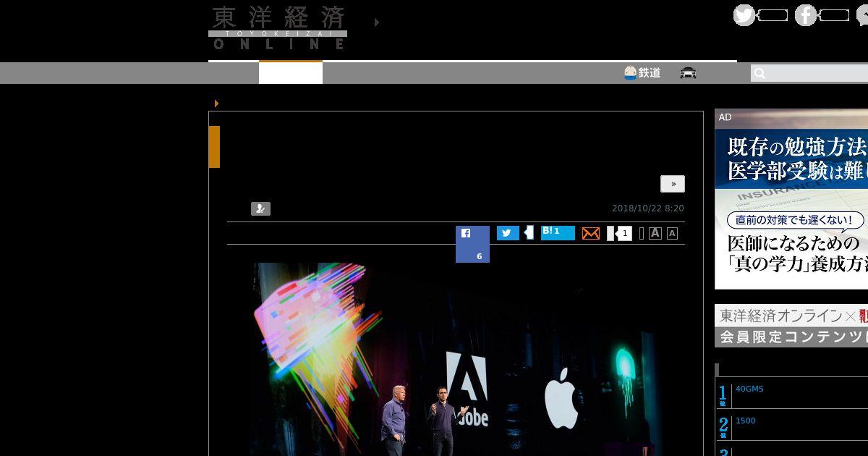This screenshot has width=868, height=456.
Task: Open the medical school exam ad banner
Action: pos(791,199)
